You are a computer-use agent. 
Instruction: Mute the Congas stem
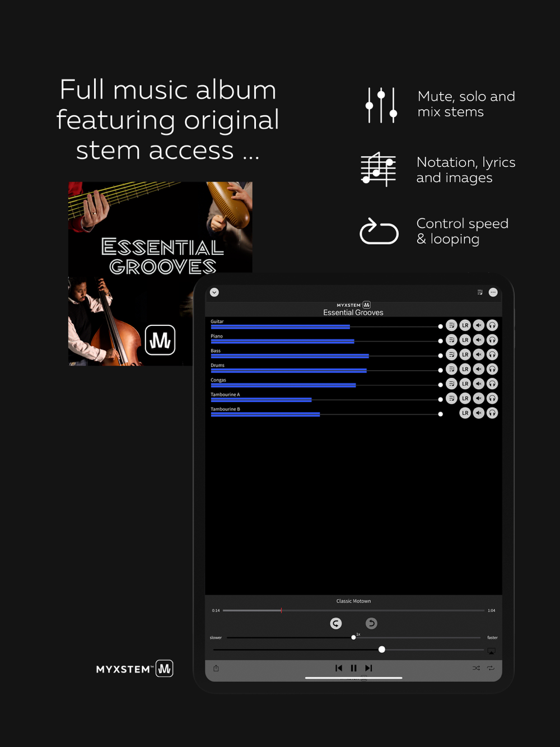479,384
